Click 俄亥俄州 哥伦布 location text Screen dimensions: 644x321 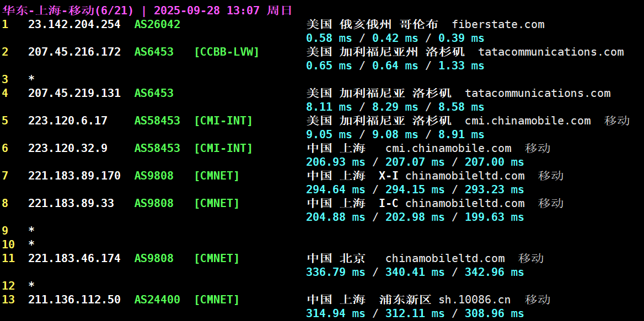[389, 24]
